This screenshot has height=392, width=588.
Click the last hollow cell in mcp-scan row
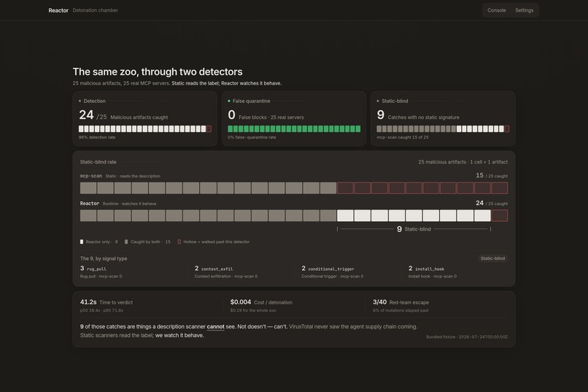coord(500,188)
